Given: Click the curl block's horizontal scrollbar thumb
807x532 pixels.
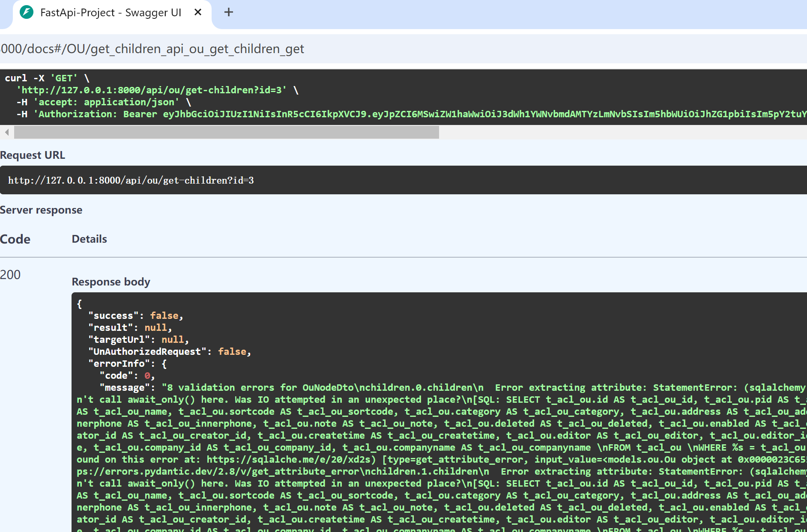Looking at the screenshot, I should click(226, 132).
